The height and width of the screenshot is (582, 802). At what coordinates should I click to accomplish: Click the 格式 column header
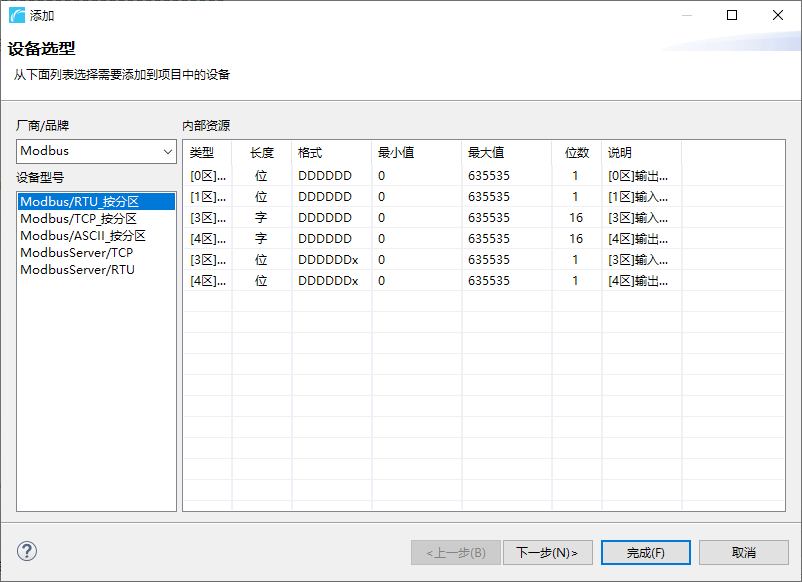tap(332, 152)
